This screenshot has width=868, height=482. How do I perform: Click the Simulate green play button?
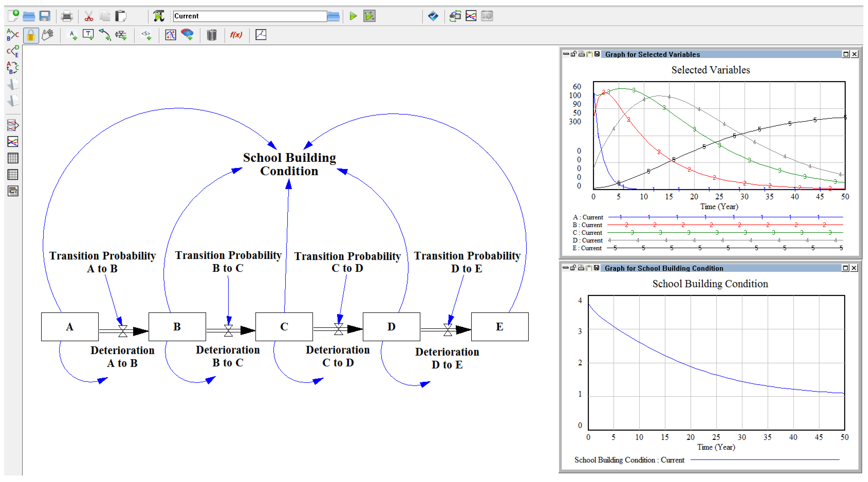coord(353,16)
